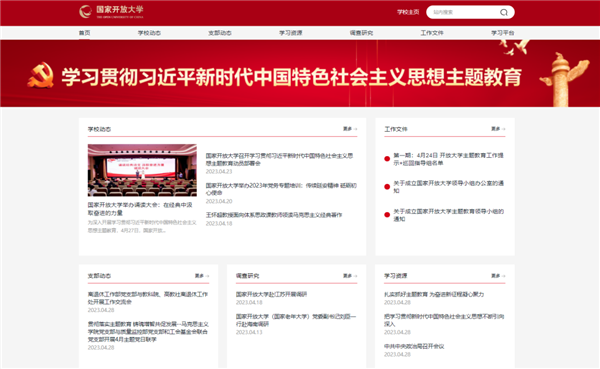
Task: Click 更多 in the 学习资源 panel
Action: 498,276
